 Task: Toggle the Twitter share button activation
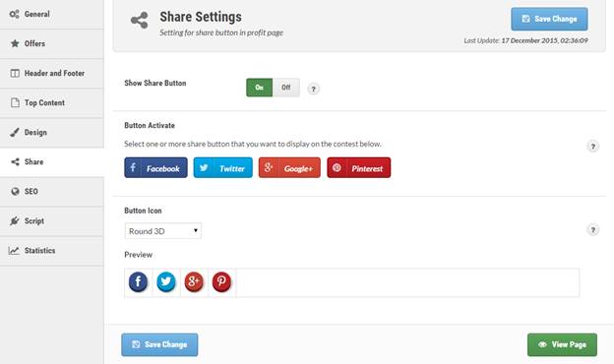click(x=223, y=168)
